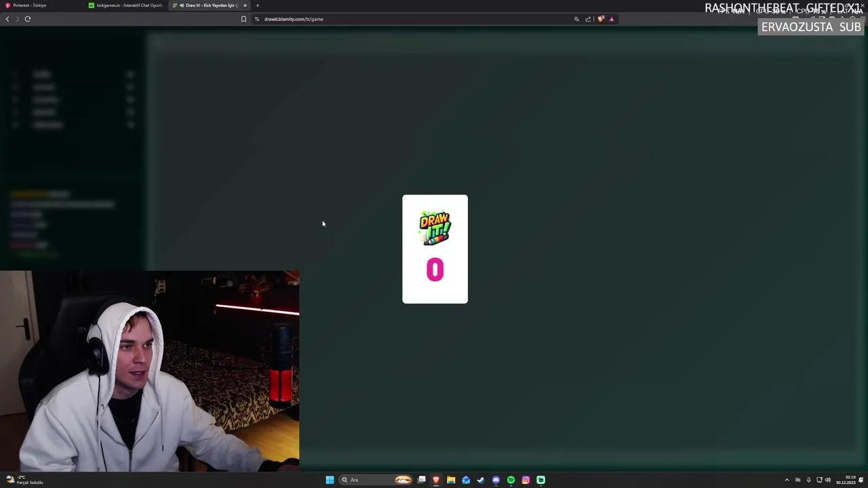The image size is (868, 488).
Task: Open Brave browser from the taskbar
Action: [x=436, y=480]
